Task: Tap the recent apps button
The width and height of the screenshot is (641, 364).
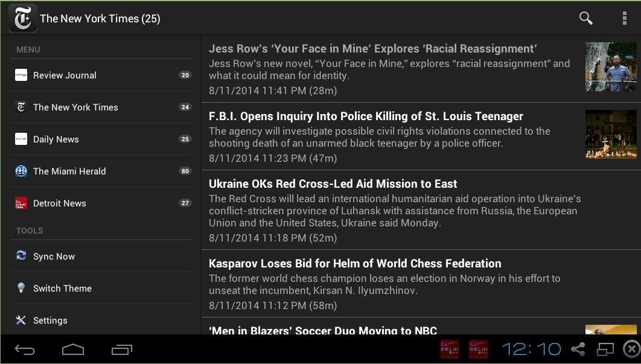Action: pos(122,350)
